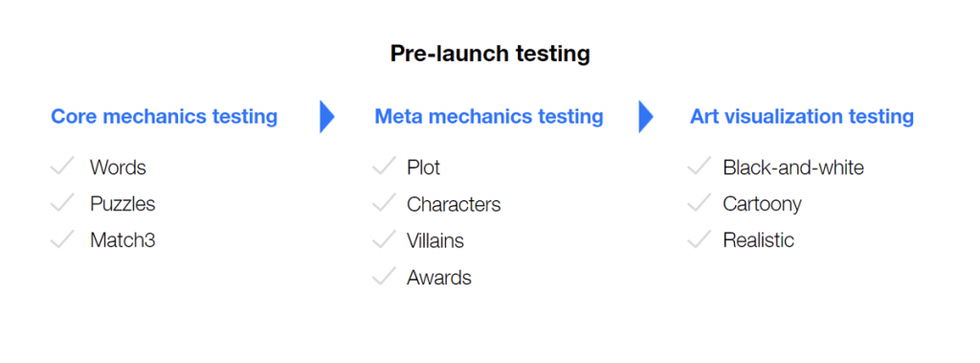Select the Art visualization testing heading

[x=802, y=117]
